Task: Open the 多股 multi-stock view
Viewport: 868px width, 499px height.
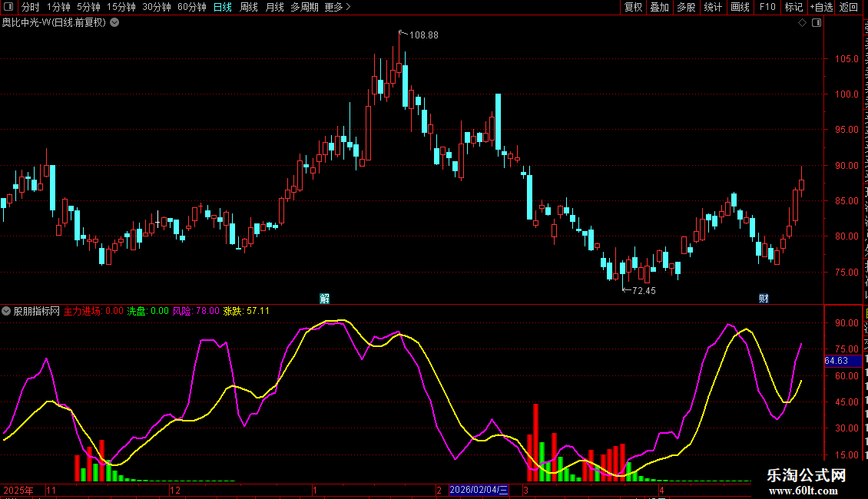Action: click(687, 7)
